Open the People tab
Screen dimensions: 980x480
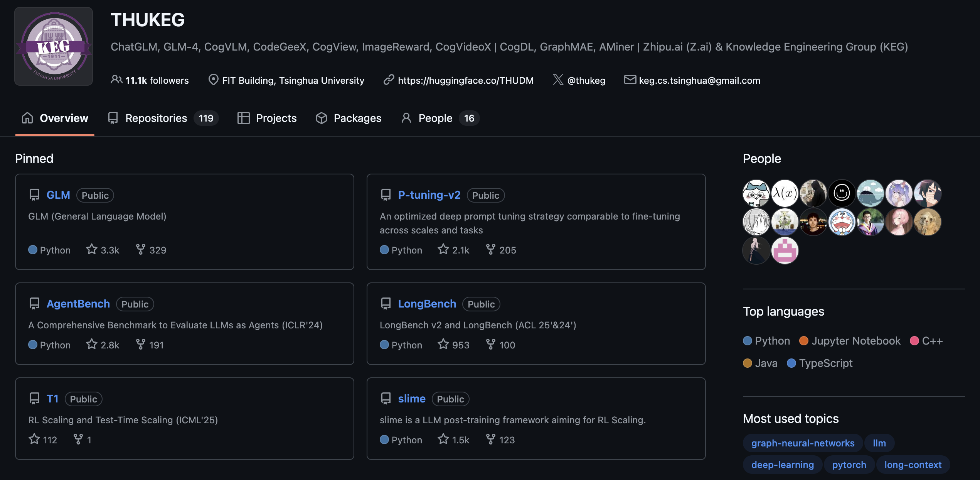[440, 118]
